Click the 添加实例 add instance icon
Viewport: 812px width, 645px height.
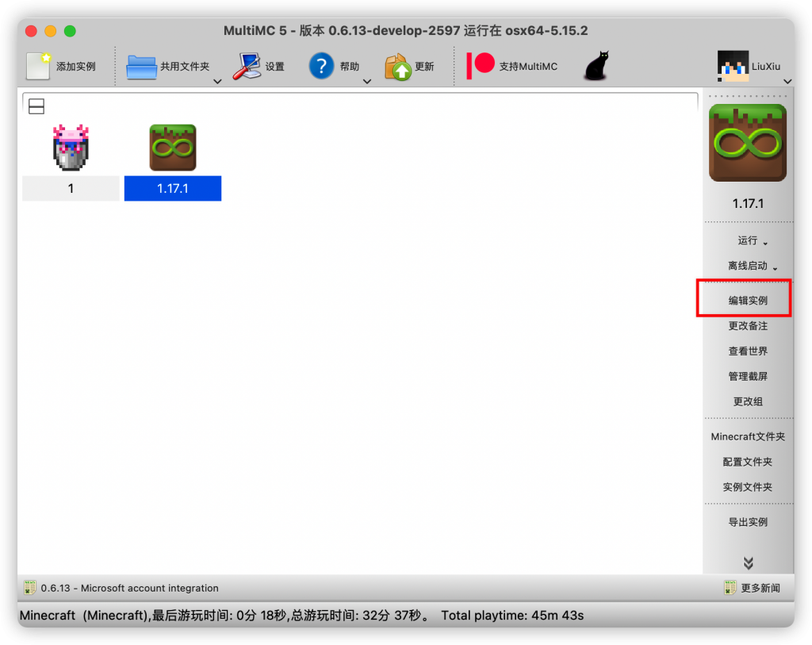(x=38, y=66)
